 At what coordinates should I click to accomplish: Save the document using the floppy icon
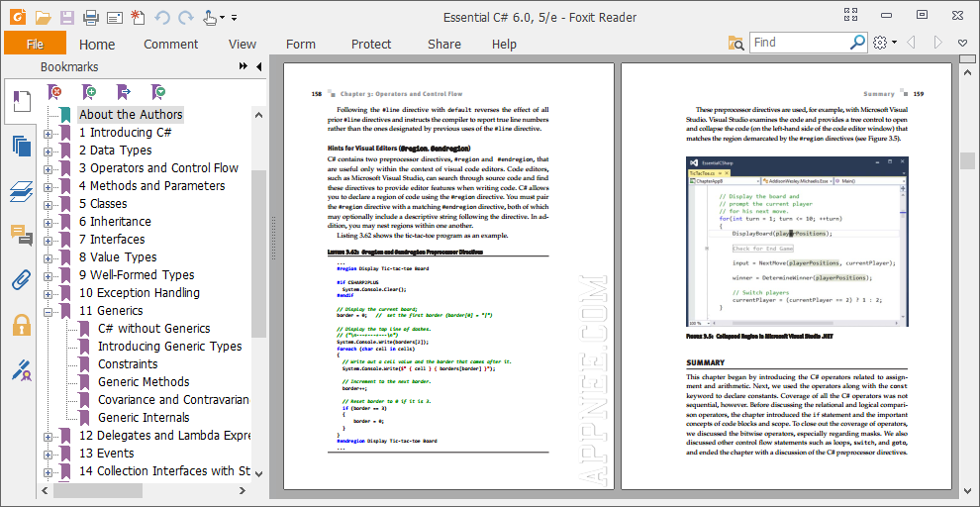pyautogui.click(x=67, y=17)
